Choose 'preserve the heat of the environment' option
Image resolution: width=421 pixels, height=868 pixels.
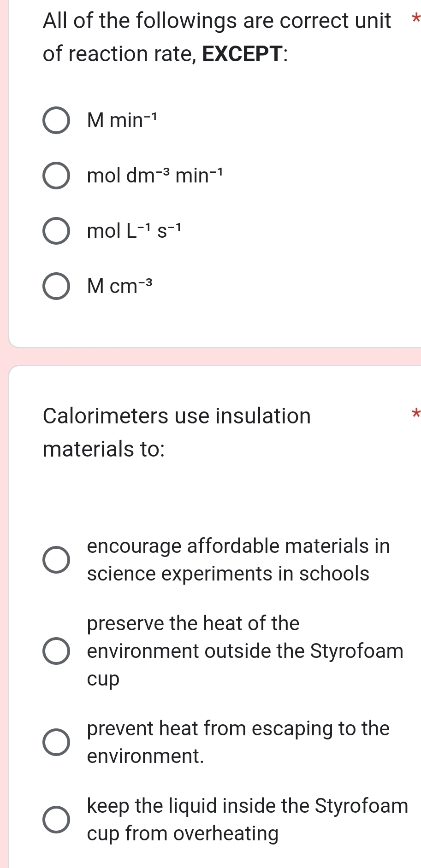(56, 651)
